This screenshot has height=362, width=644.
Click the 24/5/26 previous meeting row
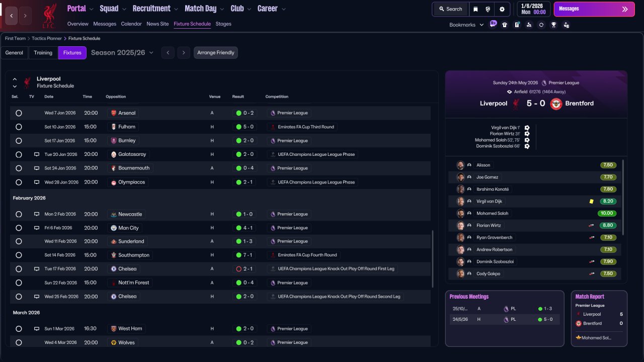504,319
